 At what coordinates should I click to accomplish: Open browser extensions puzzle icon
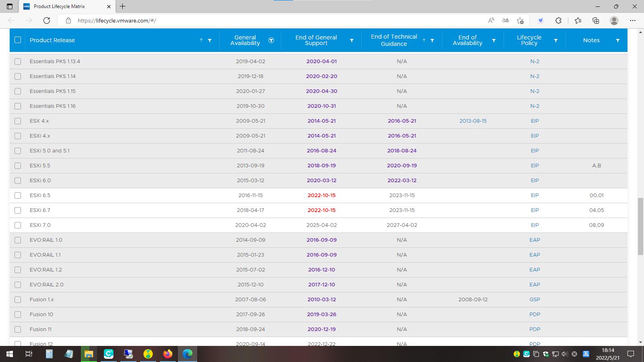tap(558, 21)
